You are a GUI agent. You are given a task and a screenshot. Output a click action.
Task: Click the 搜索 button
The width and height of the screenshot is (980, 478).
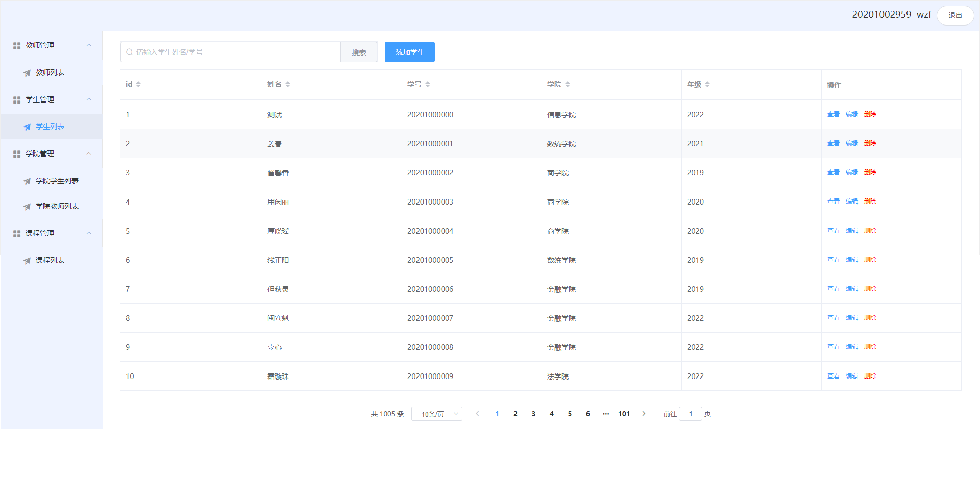359,52
